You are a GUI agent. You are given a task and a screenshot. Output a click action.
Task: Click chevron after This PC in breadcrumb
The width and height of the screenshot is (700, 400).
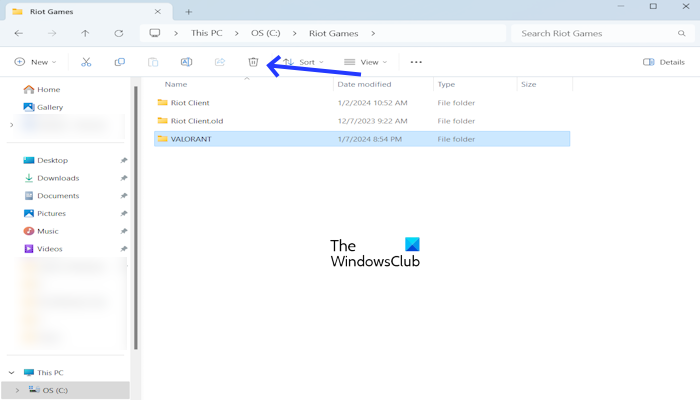(x=237, y=33)
